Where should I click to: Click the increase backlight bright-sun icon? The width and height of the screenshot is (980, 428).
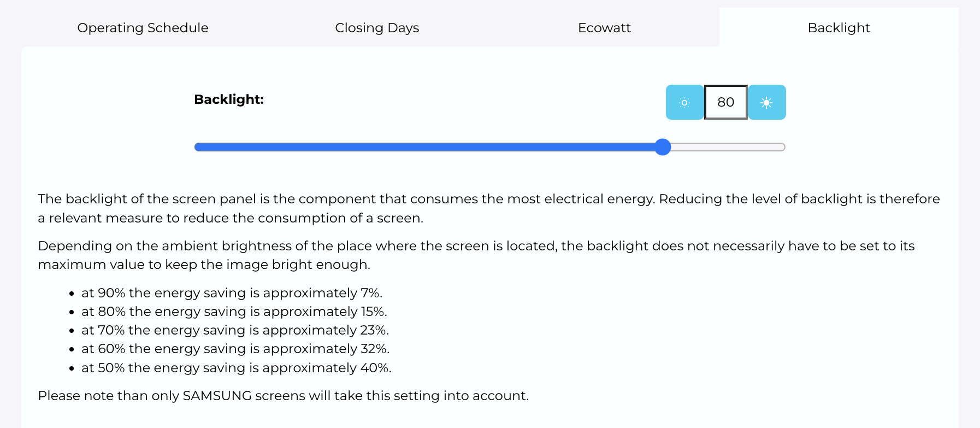[766, 102]
